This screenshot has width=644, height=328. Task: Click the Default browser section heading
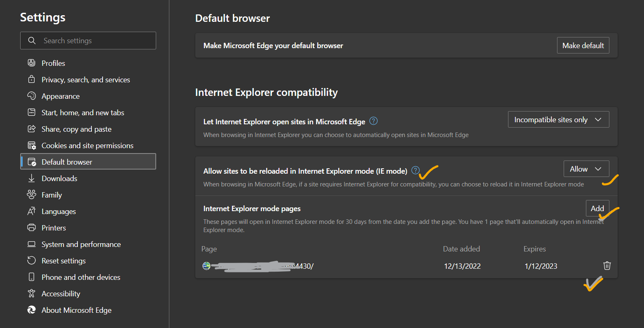coord(232,18)
